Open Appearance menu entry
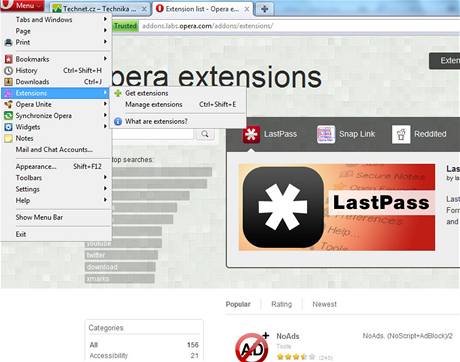 56,166
